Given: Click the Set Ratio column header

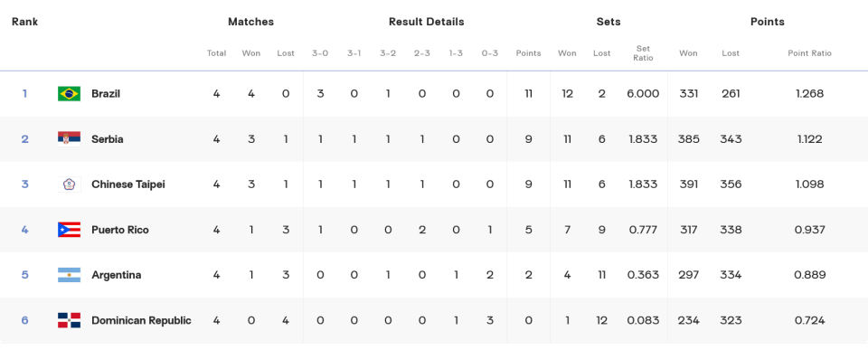Looking at the screenshot, I should (643, 53).
